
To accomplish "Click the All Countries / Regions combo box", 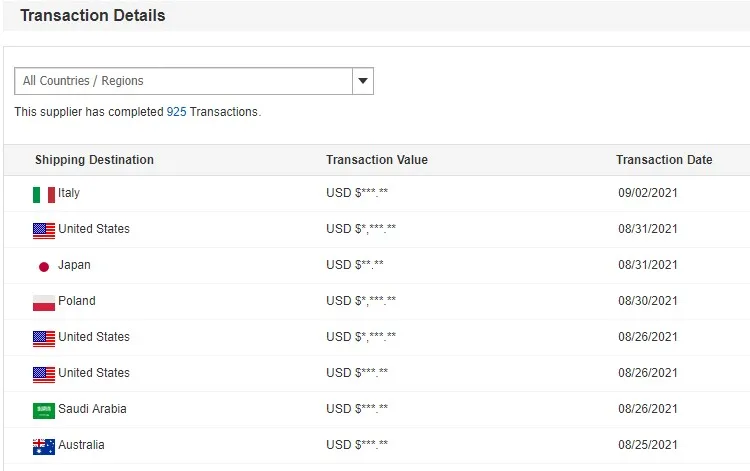I will [x=184, y=81].
